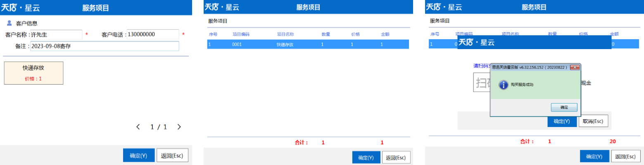This screenshot has height=165, width=644.
Task: Select the 快递存放 service tile
Action: (x=33, y=73)
